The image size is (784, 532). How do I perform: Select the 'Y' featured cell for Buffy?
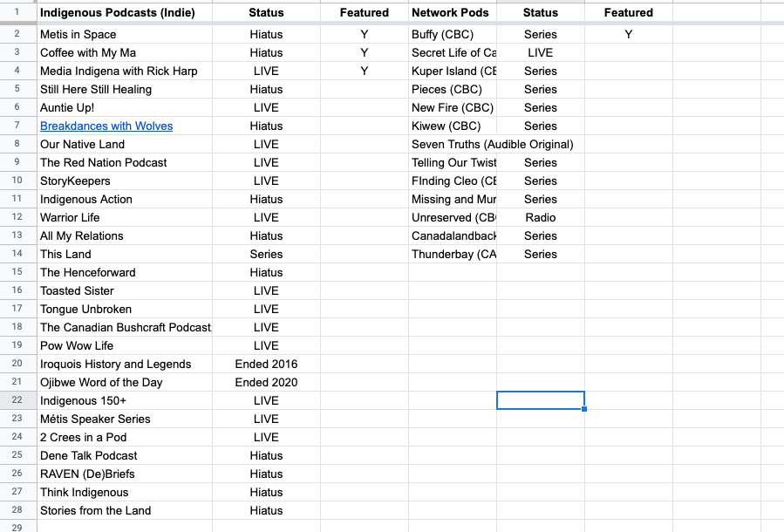629,35
